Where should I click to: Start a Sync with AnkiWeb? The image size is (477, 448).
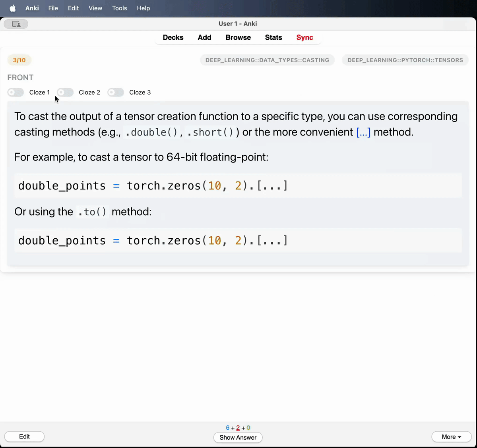pyautogui.click(x=304, y=37)
